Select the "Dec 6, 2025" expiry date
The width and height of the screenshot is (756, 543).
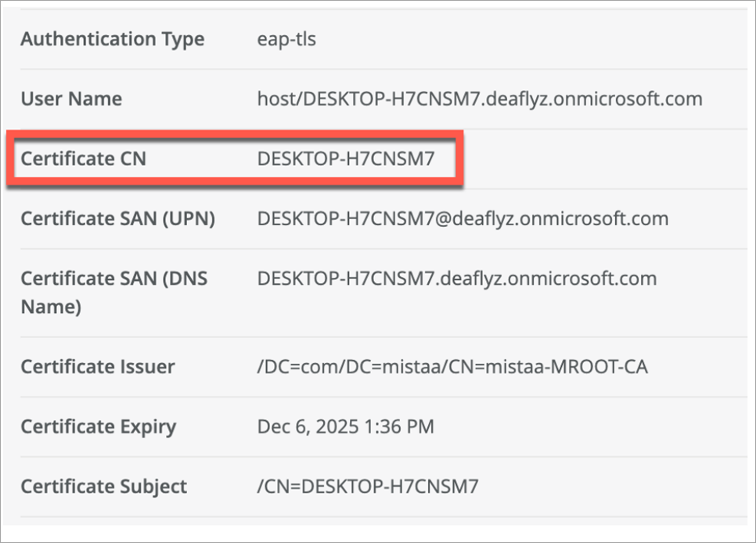coord(301,427)
